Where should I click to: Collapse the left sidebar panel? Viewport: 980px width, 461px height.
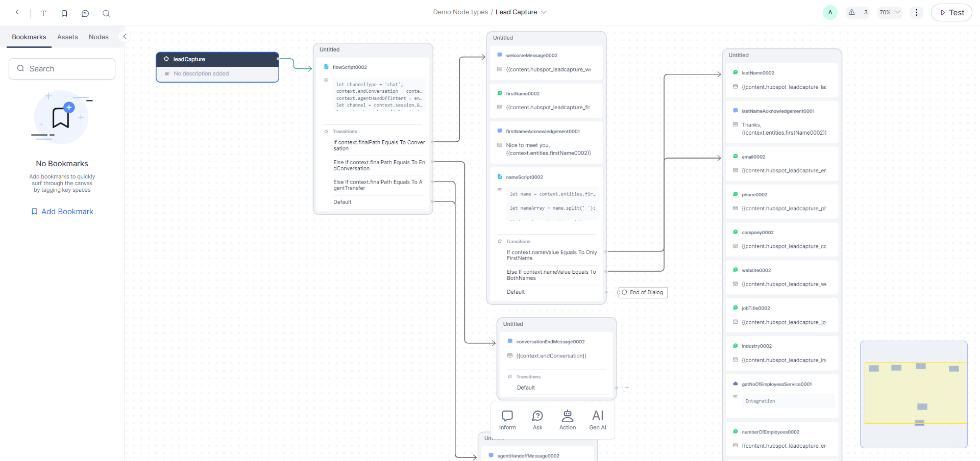tap(125, 36)
